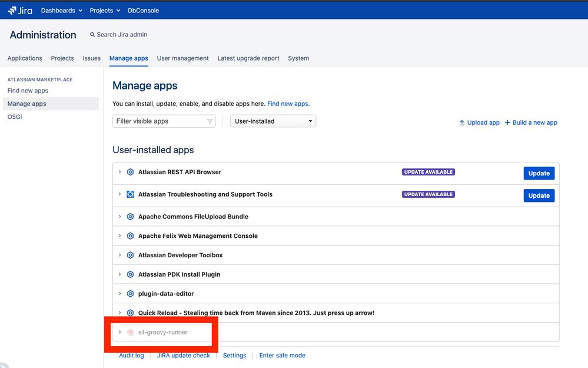Select Manage apps in the sidebar
The height and width of the screenshot is (368, 588).
pos(51,104)
